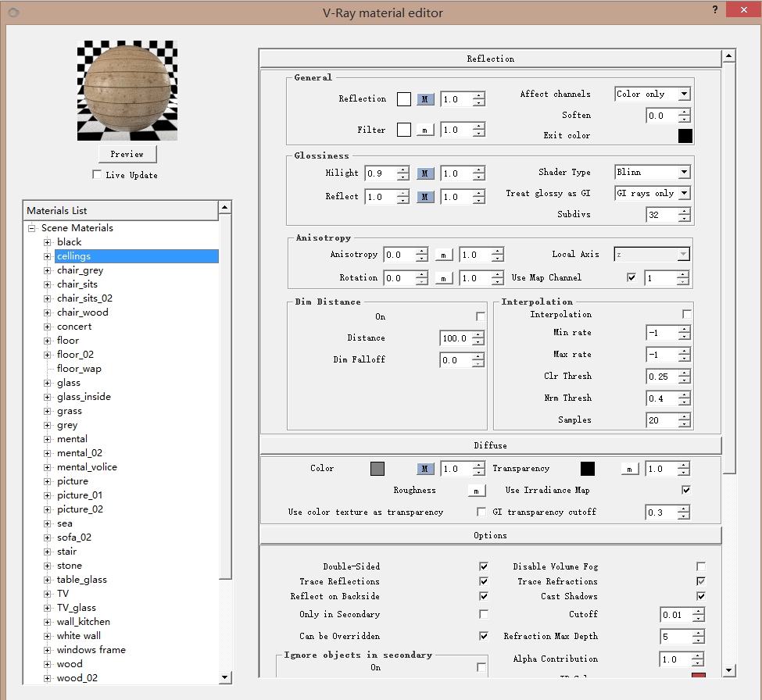This screenshot has height=700, width=762.
Task: Click the Reflection color swatch
Action: click(x=404, y=99)
